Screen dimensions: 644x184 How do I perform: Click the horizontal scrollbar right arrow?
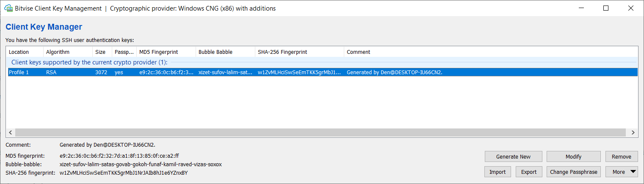click(633, 132)
